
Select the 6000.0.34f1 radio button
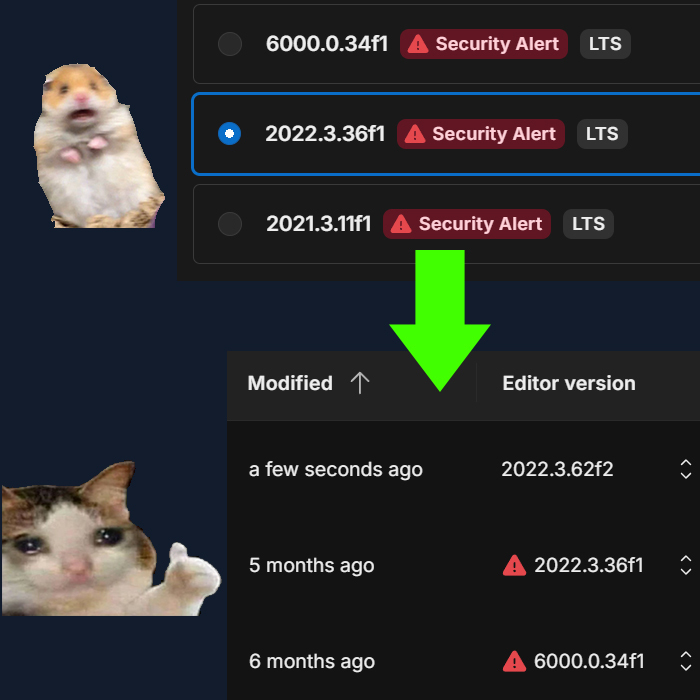(x=230, y=44)
